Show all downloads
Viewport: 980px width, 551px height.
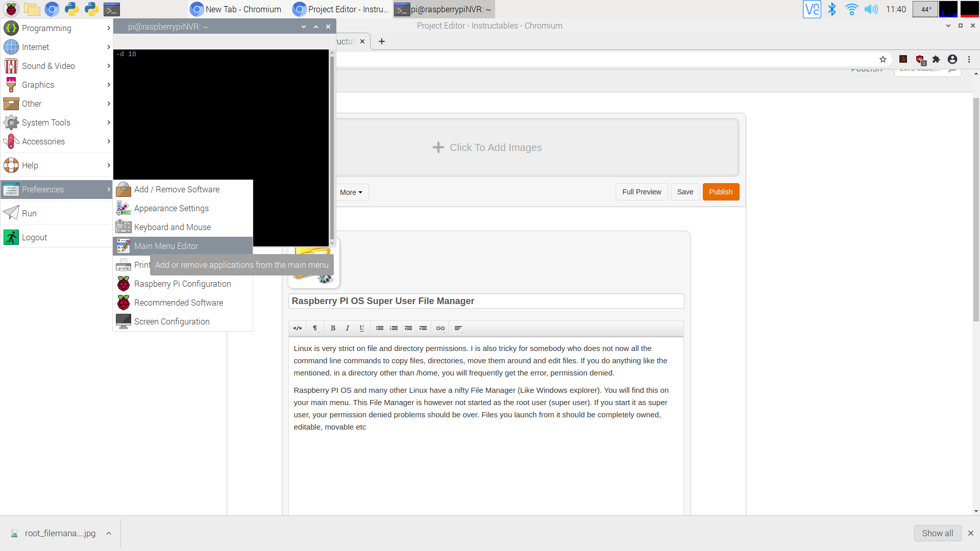[x=938, y=533]
